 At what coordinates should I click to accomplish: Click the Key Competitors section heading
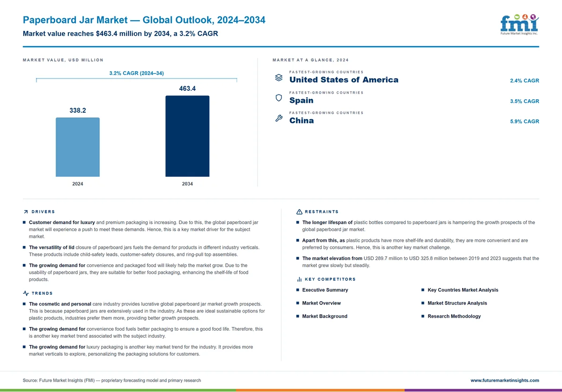tap(330, 279)
